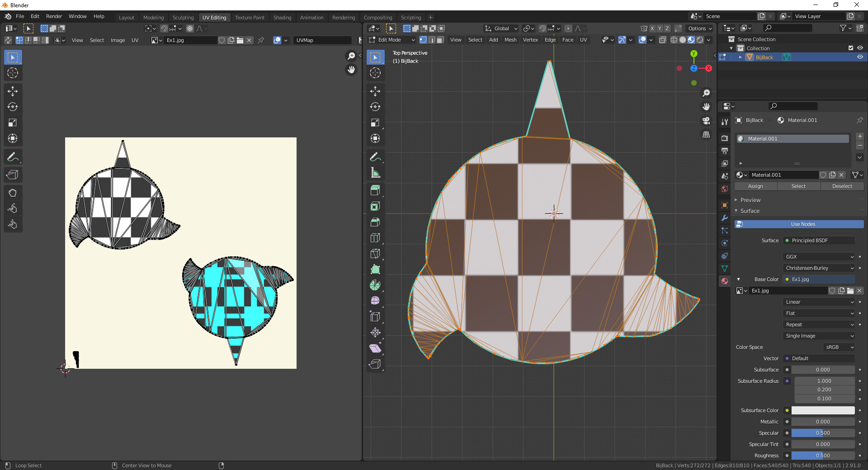Hide BijBack object with eye icon

pos(860,57)
